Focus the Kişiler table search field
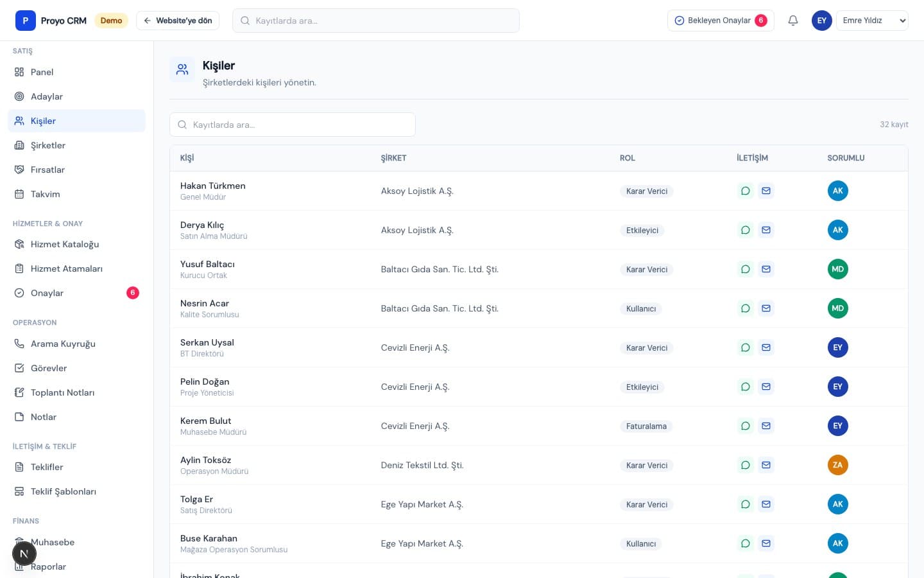Viewport: 924px width, 578px height. click(x=293, y=125)
